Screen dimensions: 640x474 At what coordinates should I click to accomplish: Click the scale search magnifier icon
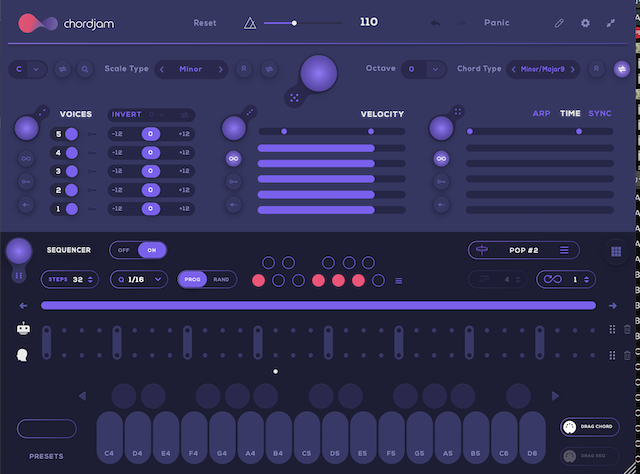[86, 69]
